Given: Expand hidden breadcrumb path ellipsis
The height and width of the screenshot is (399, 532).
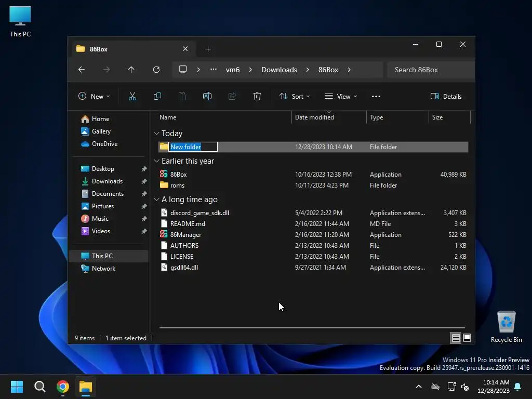Looking at the screenshot, I should click(214, 70).
